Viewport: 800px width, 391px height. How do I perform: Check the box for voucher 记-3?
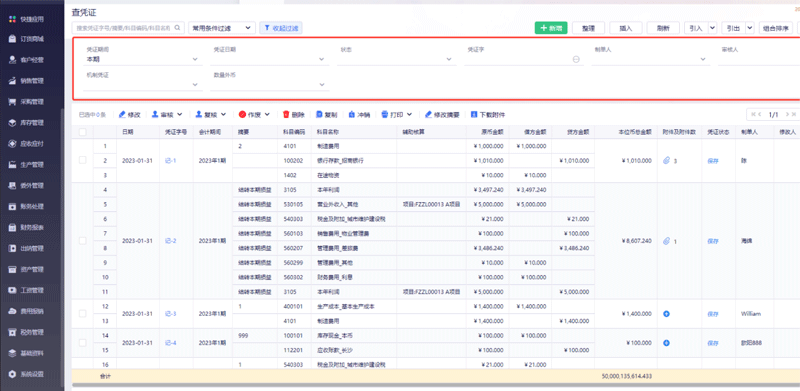pos(83,313)
